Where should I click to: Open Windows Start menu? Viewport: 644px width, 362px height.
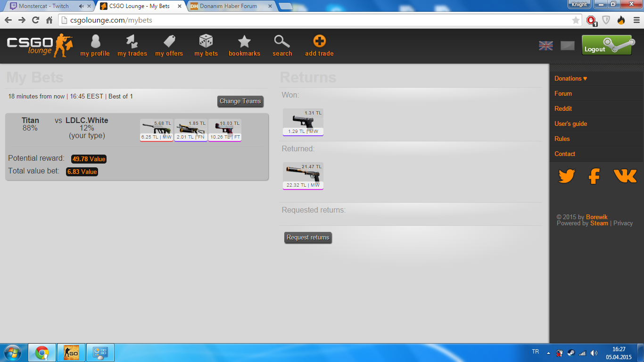(x=12, y=353)
